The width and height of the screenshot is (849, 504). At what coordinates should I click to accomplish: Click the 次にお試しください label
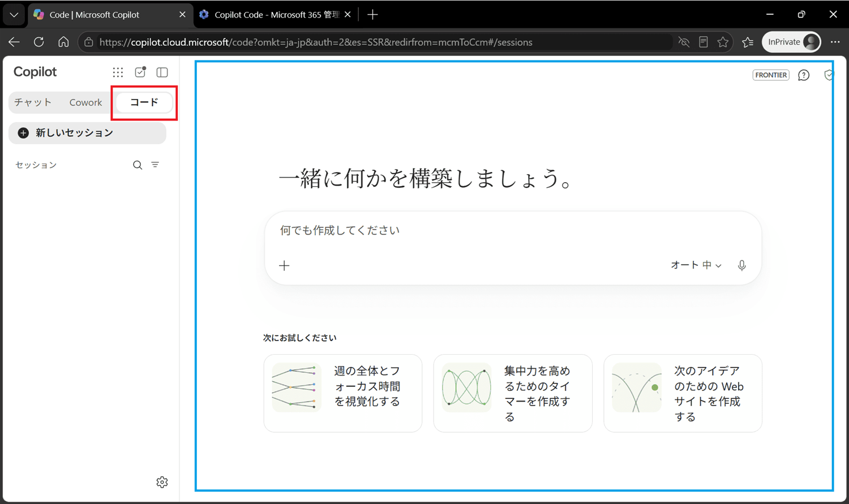tap(300, 338)
